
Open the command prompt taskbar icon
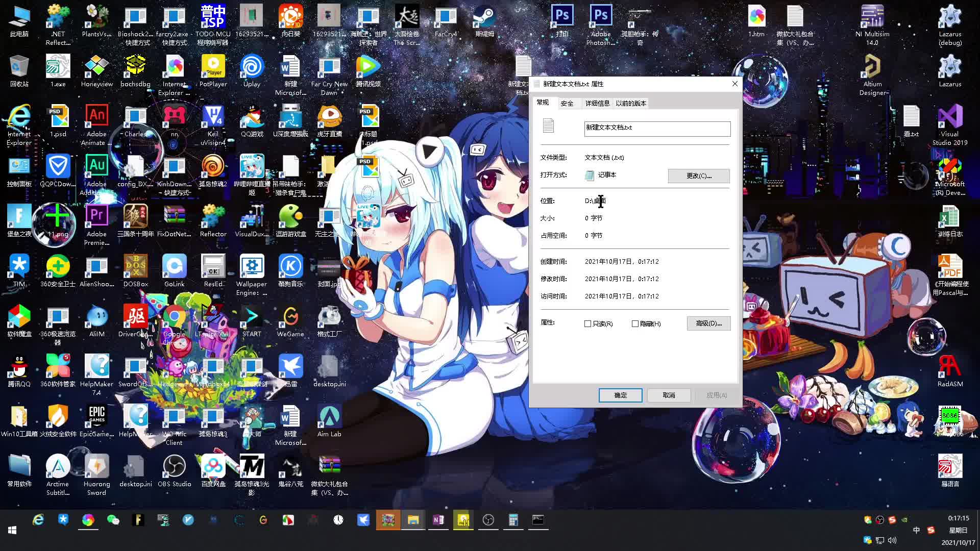pos(538,520)
